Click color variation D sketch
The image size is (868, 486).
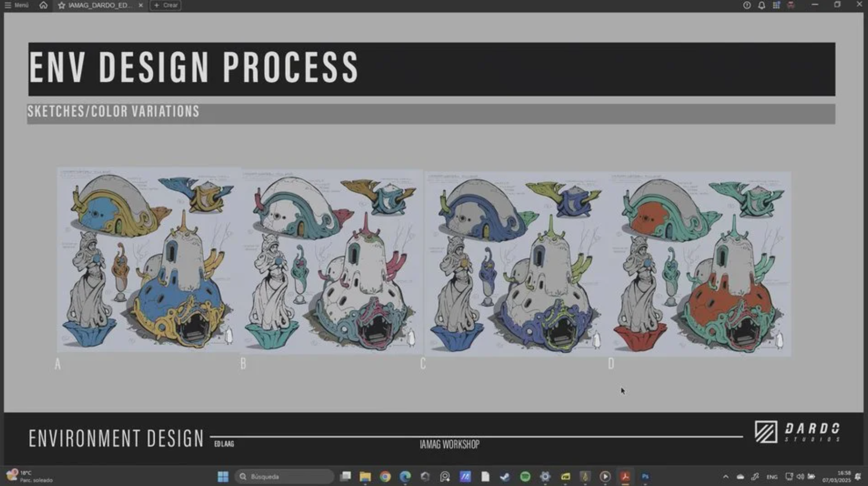tap(700, 264)
